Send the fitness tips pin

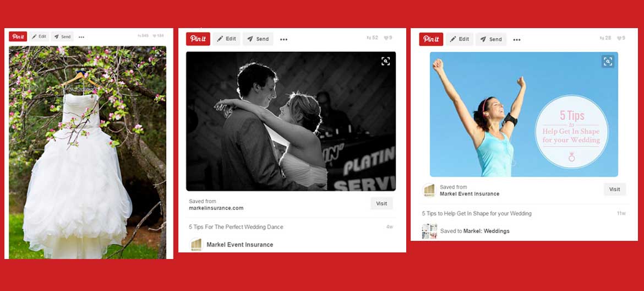tap(490, 39)
